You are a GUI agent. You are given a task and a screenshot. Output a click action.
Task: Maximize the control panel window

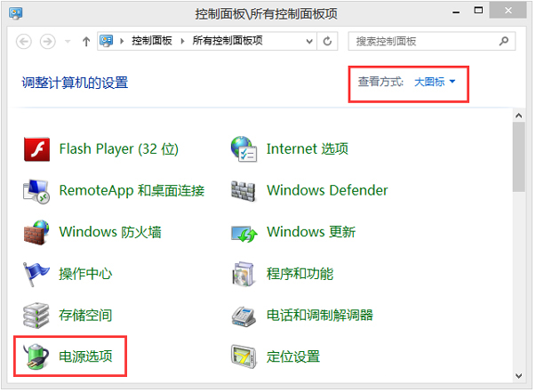(x=478, y=11)
